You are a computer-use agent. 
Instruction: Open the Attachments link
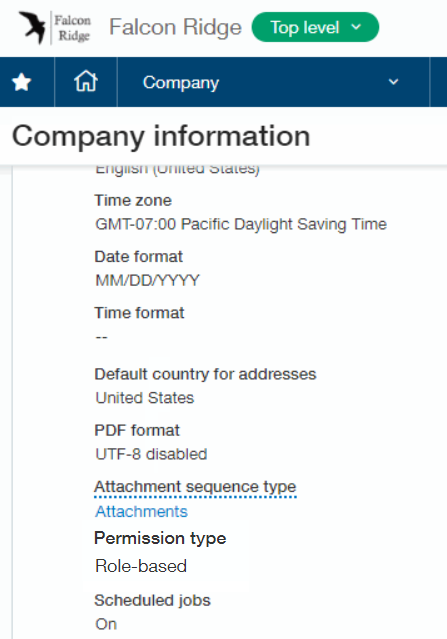[x=141, y=511]
